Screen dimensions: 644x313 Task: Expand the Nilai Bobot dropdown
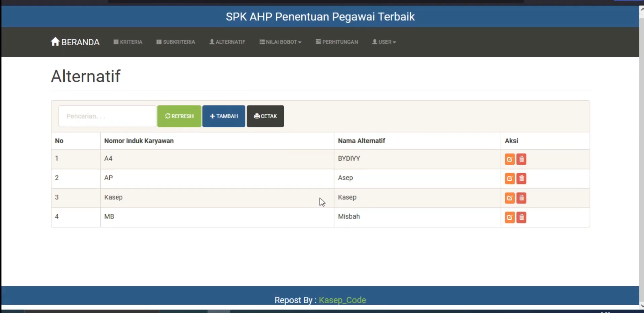(280, 42)
